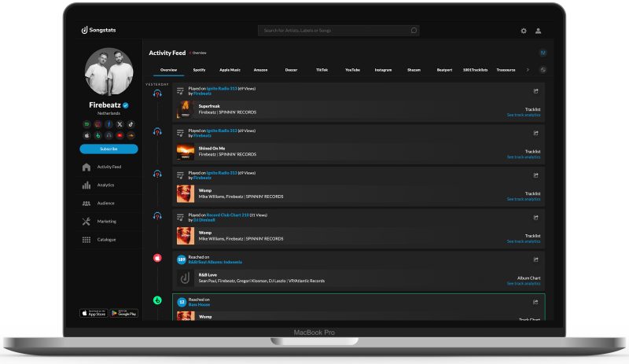This screenshot has height=364, width=629.
Task: Click the Superfreak cover art
Action: 186,109
